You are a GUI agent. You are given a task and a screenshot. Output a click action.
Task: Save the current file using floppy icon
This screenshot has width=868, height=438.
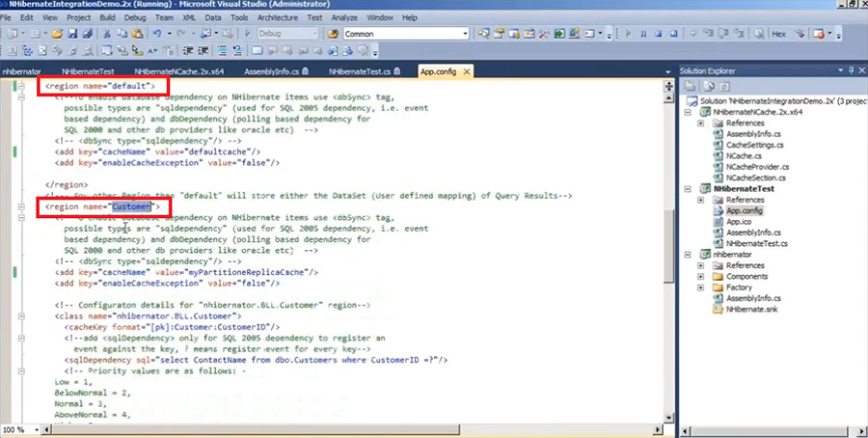point(72,34)
